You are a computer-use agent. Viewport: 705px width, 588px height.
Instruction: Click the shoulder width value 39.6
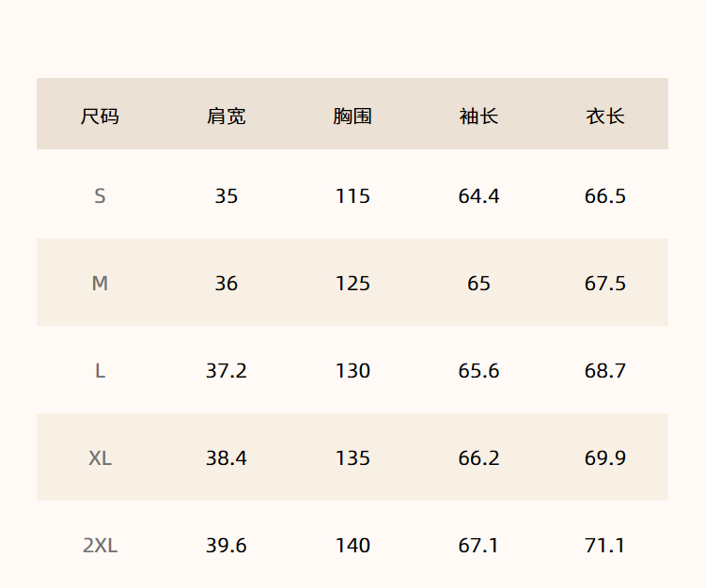point(227,546)
